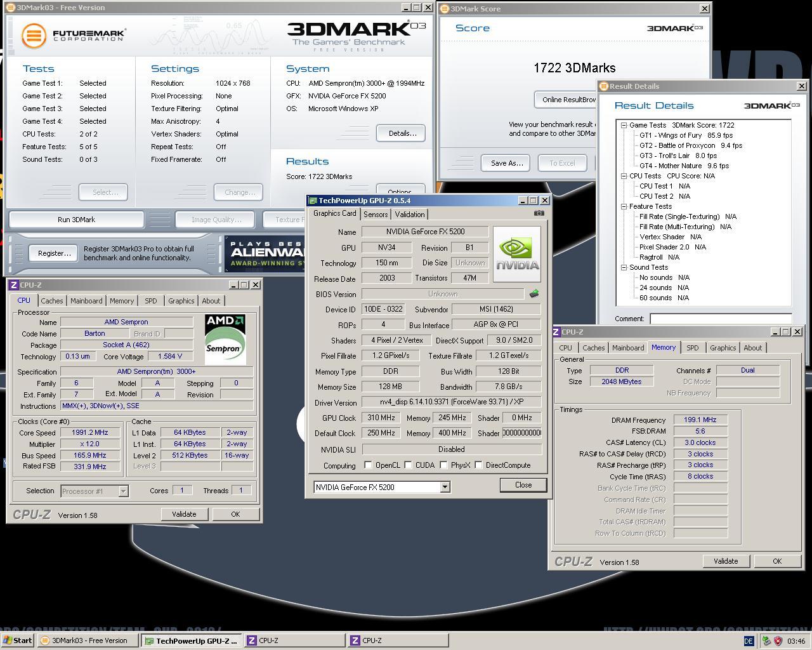Open the Graphics tab in right CPU-Z
The height and width of the screenshot is (650, 812).
(723, 348)
